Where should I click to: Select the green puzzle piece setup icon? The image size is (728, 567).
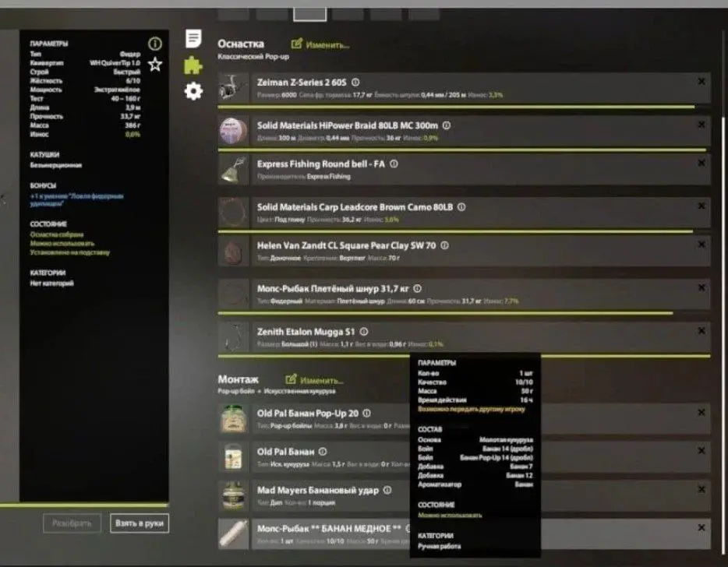coord(193,65)
